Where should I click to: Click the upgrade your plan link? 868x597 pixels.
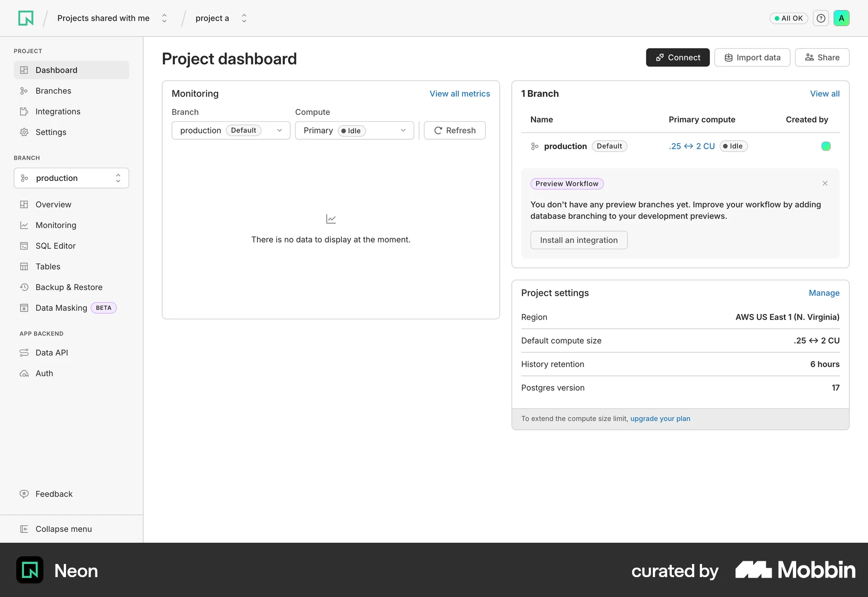tap(660, 419)
